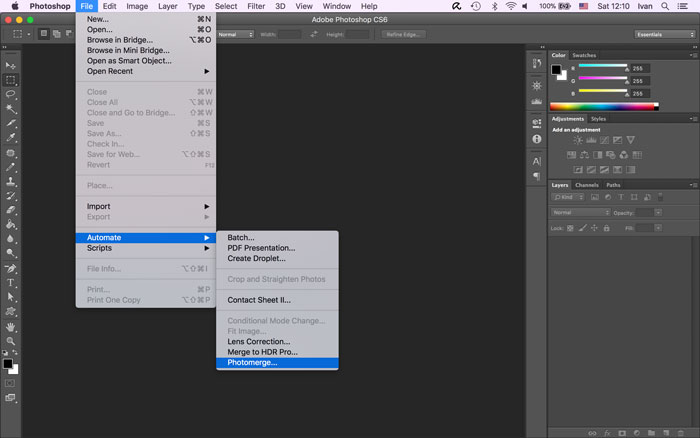
Task: Expand the Open Recent submenu
Action: (x=146, y=71)
